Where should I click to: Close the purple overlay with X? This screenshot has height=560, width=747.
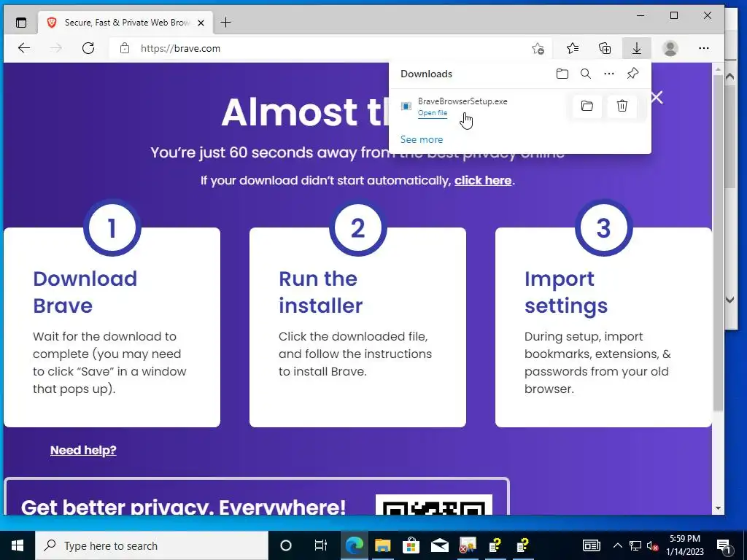pos(657,98)
